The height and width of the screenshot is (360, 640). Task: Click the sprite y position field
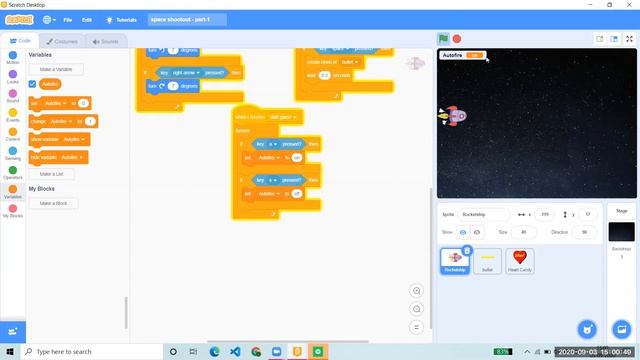point(587,214)
